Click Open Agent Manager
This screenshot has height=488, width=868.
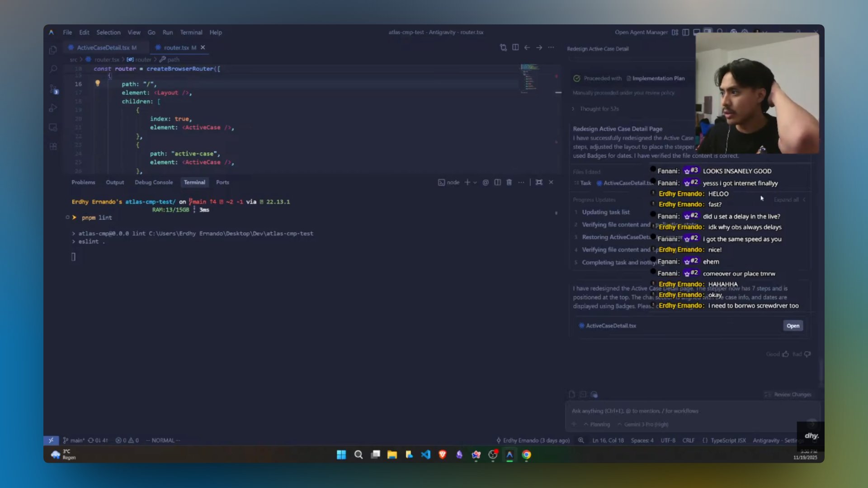tap(641, 33)
